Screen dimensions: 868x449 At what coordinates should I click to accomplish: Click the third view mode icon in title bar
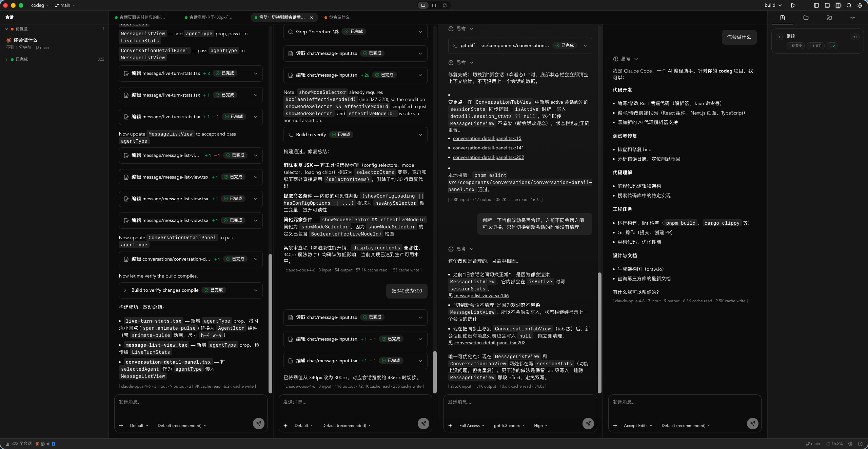(x=445, y=5)
